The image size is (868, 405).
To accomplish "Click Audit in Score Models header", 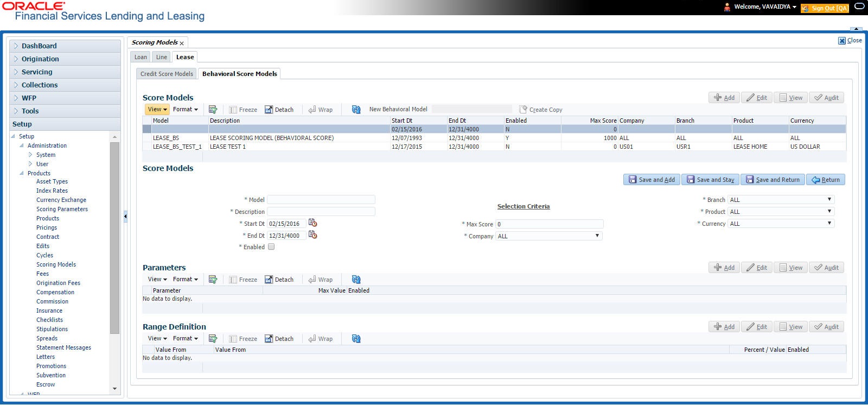I will click(827, 98).
